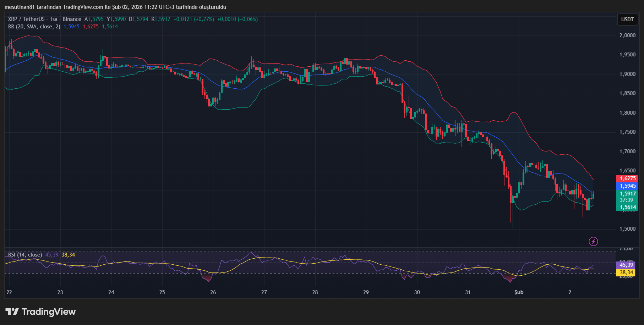Image resolution: width=644 pixels, height=325 pixels.
Task: Select the Şub label on the date axis
Action: coord(519,292)
